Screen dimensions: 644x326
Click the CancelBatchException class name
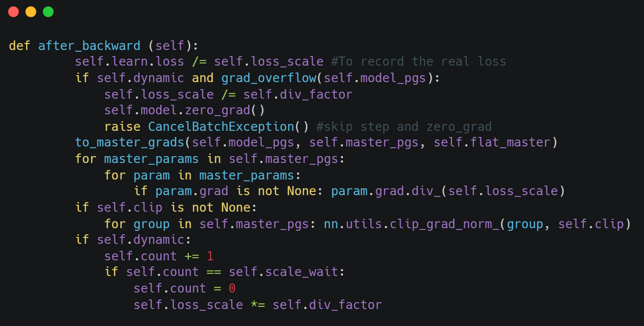[x=221, y=127]
